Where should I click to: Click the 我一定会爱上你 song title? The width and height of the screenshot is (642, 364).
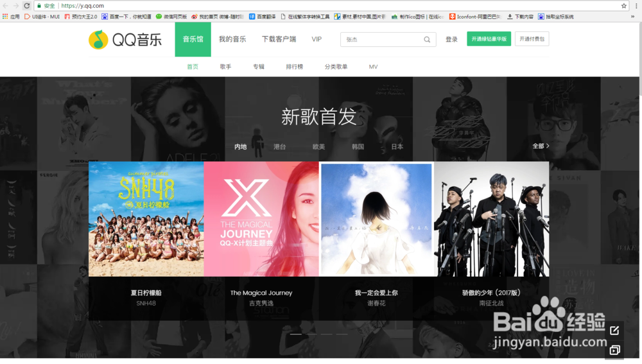pyautogui.click(x=376, y=293)
